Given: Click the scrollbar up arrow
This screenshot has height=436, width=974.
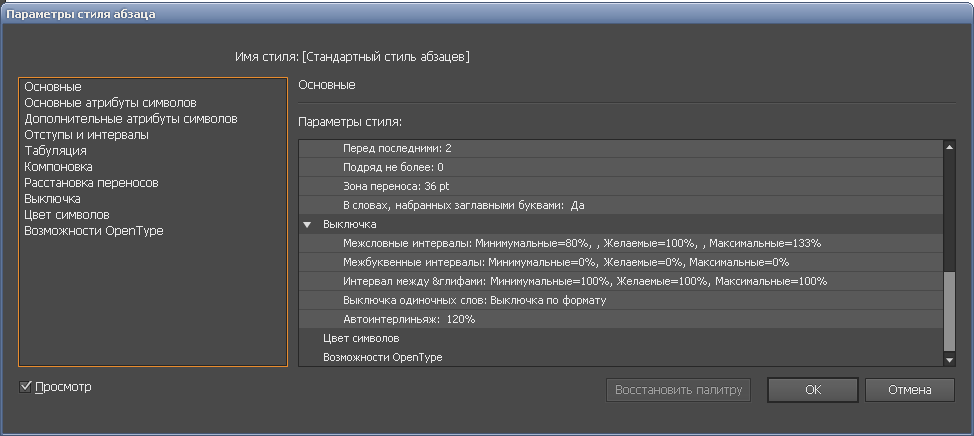Looking at the screenshot, I should pyautogui.click(x=949, y=146).
